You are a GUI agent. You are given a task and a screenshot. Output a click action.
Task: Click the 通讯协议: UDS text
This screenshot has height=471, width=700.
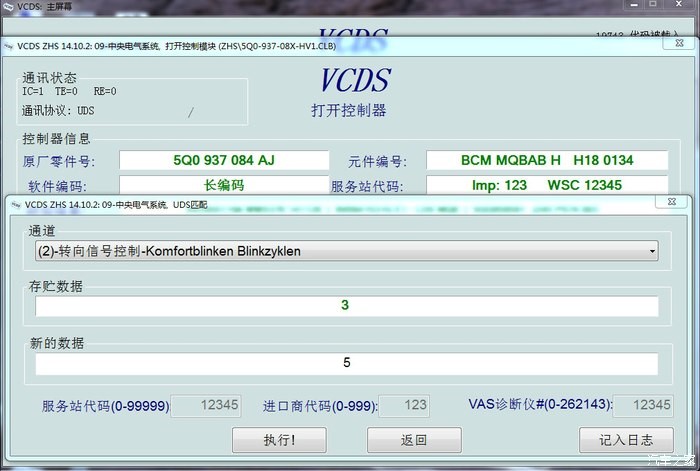[x=58, y=111]
